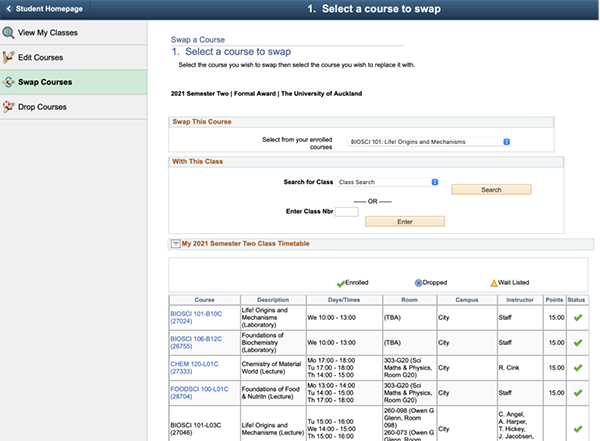The image size is (600, 441).
Task: Click the green Enrolled legend checkmark
Action: [x=341, y=284]
